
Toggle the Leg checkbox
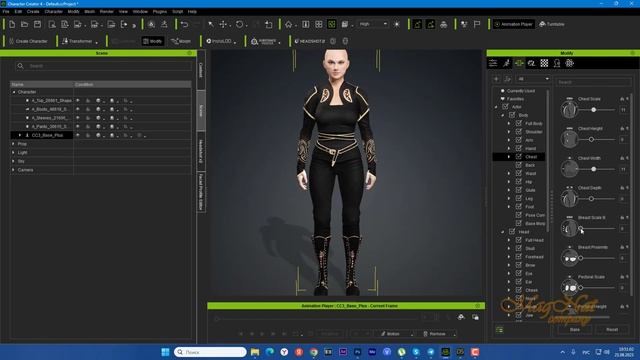tap(519, 198)
